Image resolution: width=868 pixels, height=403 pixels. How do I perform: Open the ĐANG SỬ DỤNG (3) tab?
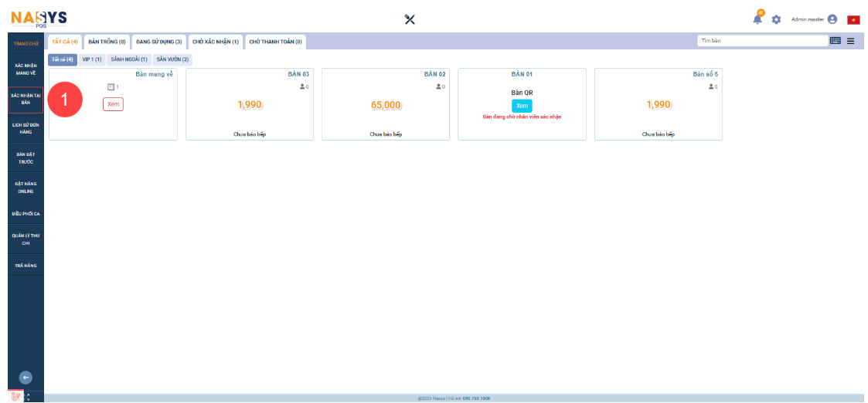159,42
